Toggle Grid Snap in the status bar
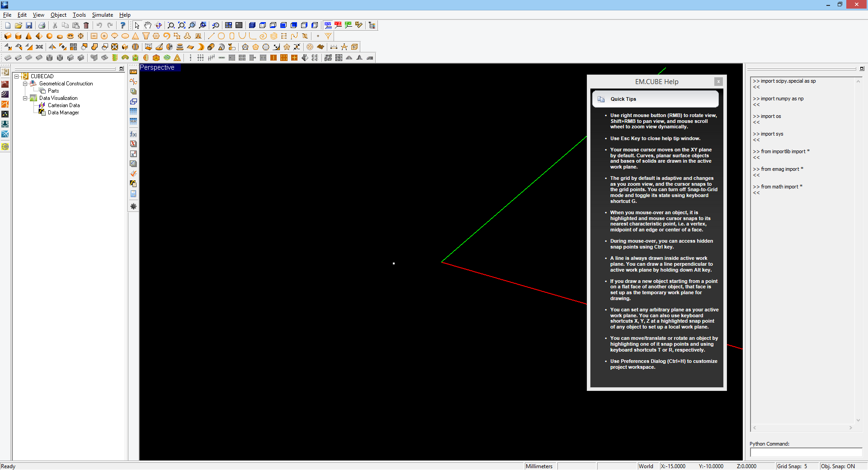The image size is (868, 470). [792, 466]
